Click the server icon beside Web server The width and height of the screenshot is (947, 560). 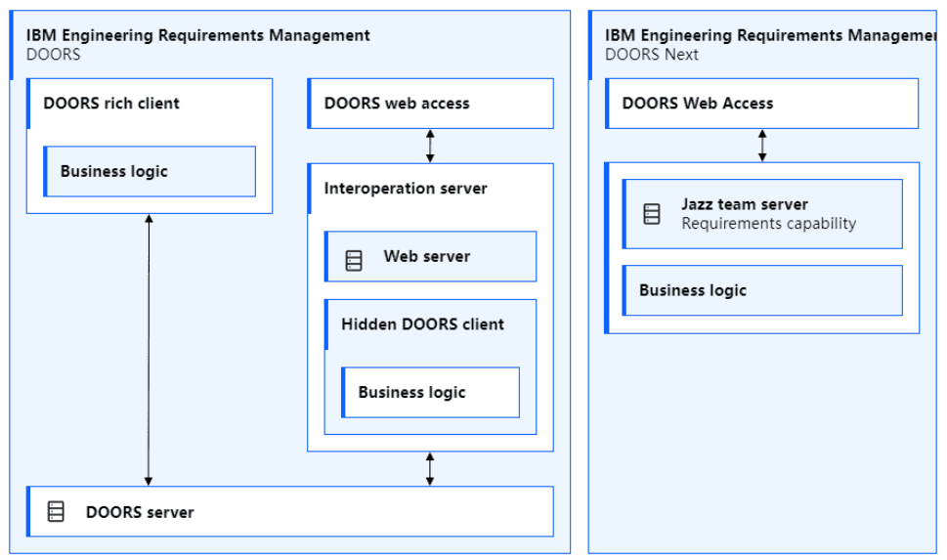point(354,260)
